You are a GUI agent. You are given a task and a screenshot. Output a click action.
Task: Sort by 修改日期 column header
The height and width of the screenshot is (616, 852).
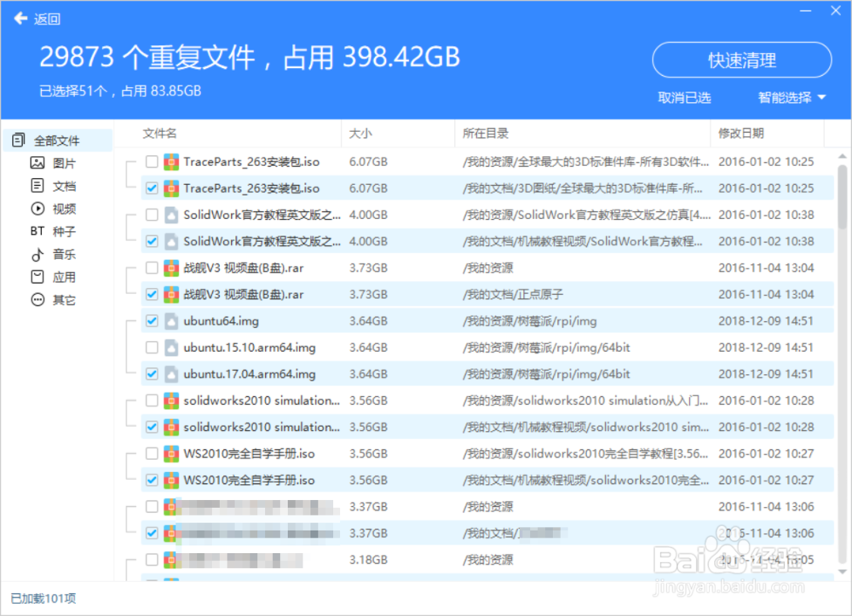click(x=740, y=133)
